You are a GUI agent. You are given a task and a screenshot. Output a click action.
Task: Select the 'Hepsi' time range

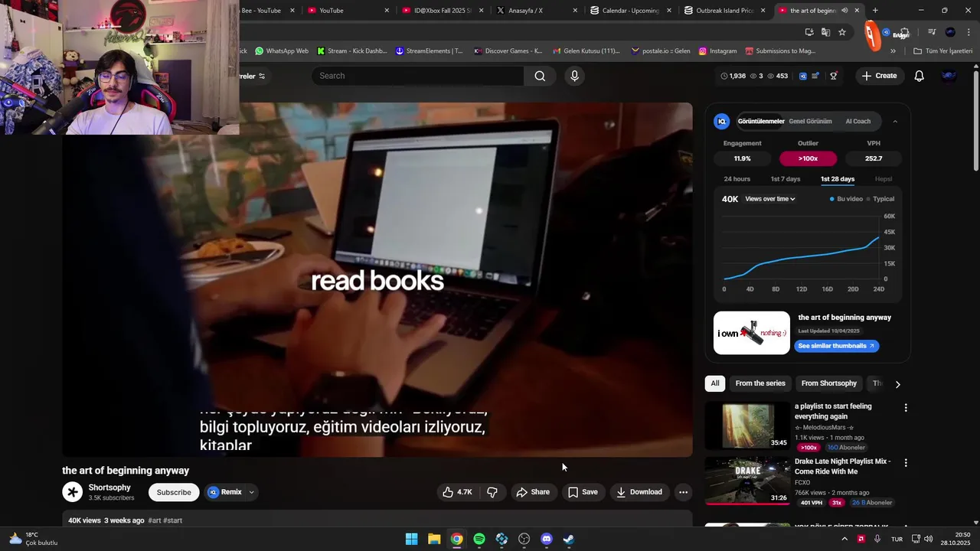(x=884, y=179)
